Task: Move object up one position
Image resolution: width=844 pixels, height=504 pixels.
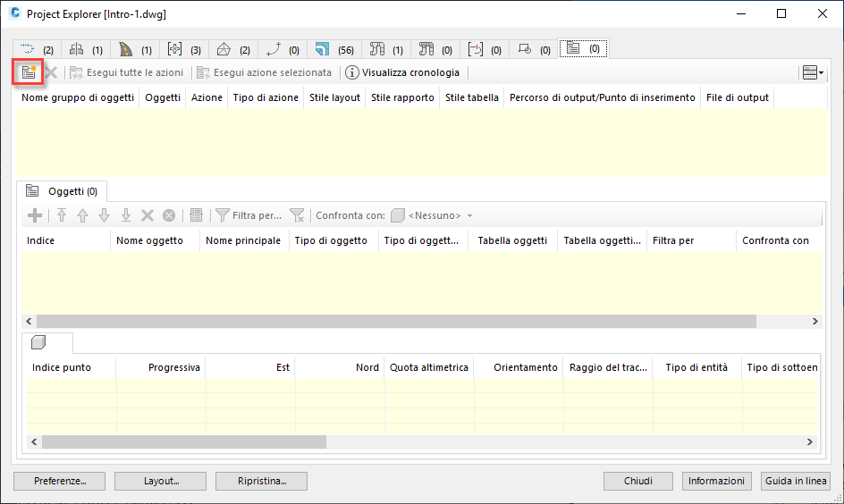Action: coord(82,215)
